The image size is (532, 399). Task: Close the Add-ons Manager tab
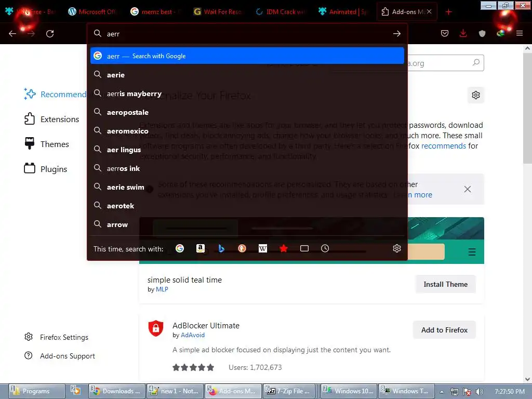(429, 11)
